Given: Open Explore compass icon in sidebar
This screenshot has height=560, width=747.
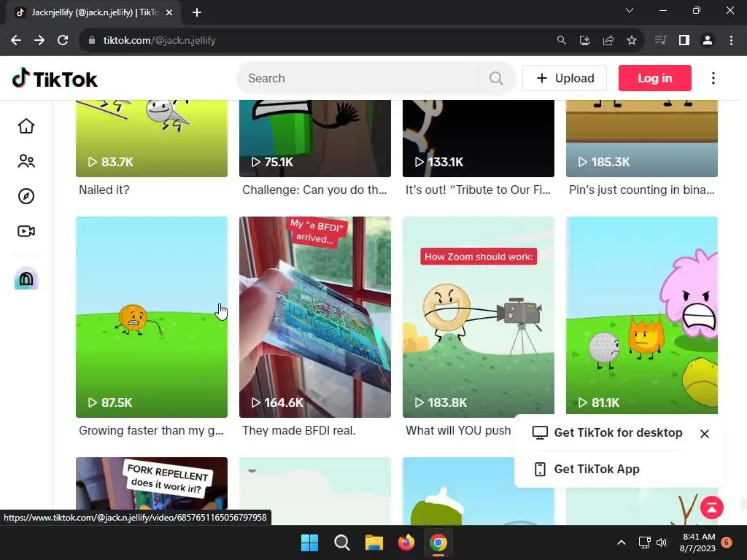Looking at the screenshot, I should (26, 196).
